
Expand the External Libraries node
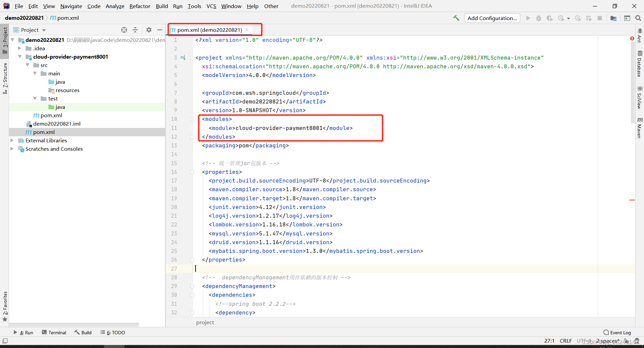pos(12,140)
